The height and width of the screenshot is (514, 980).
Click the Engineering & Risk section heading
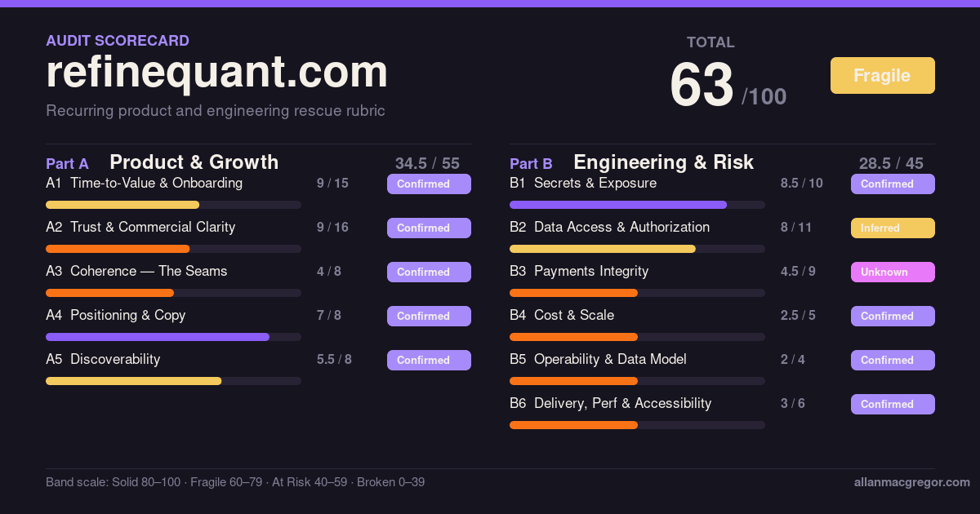[663, 162]
